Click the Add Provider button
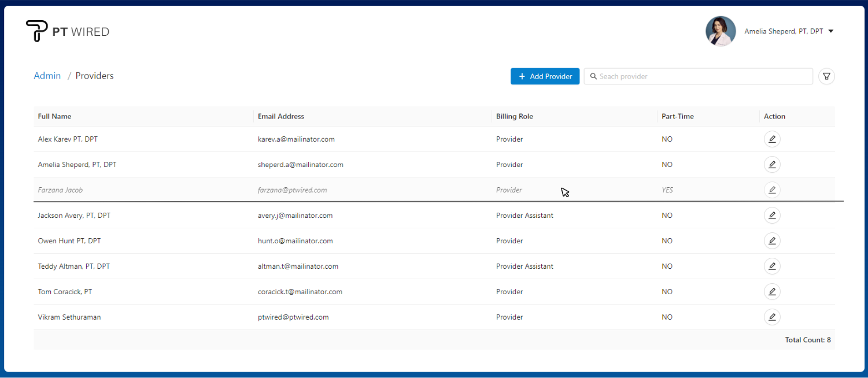This screenshot has height=378, width=868. 545,76
